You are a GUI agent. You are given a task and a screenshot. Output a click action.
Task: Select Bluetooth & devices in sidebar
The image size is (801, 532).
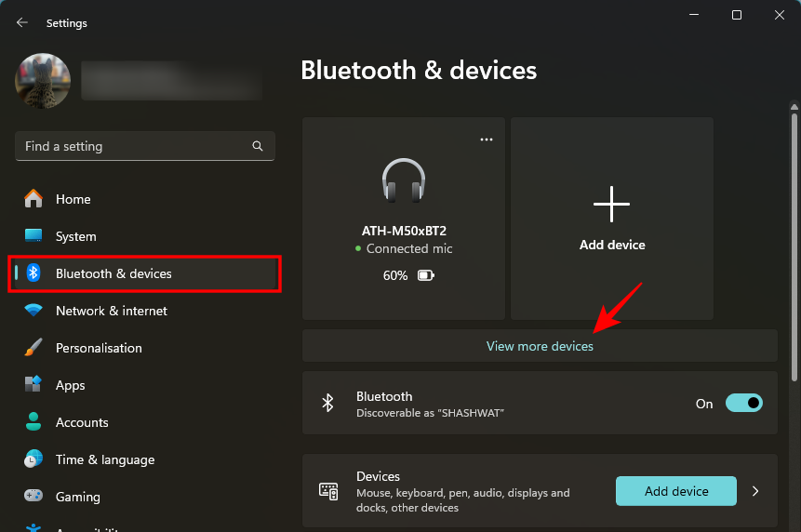(145, 273)
